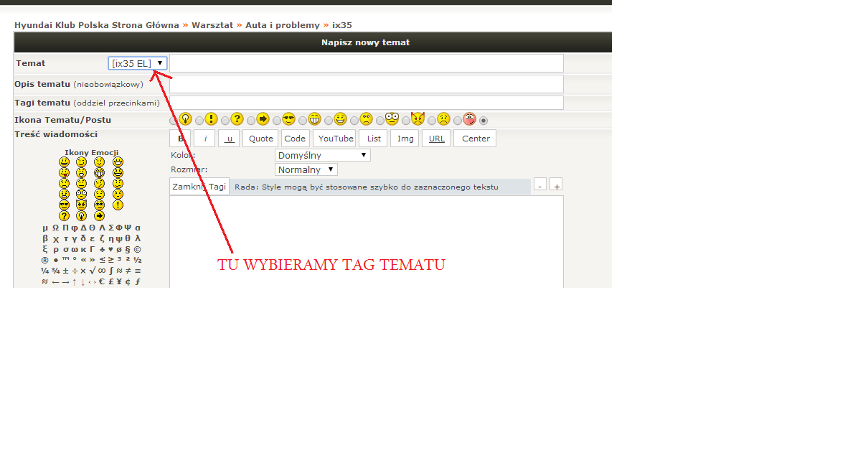Open the [ix35 EL] topic tag dropdown
The width and height of the screenshot is (868, 453).
[138, 63]
